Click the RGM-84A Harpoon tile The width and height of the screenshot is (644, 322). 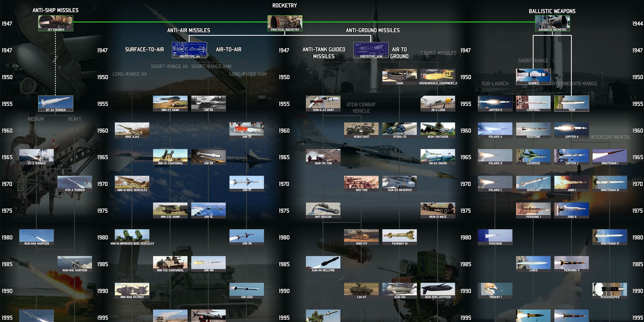tap(36, 237)
